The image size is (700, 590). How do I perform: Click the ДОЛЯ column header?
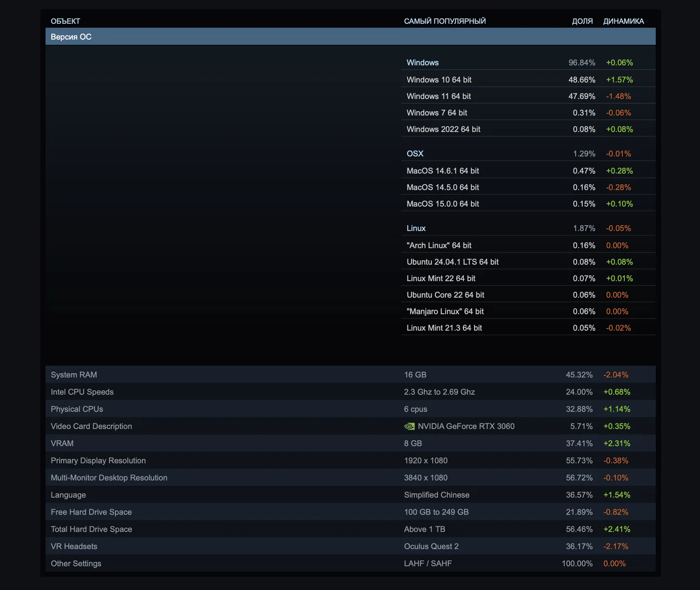582,21
